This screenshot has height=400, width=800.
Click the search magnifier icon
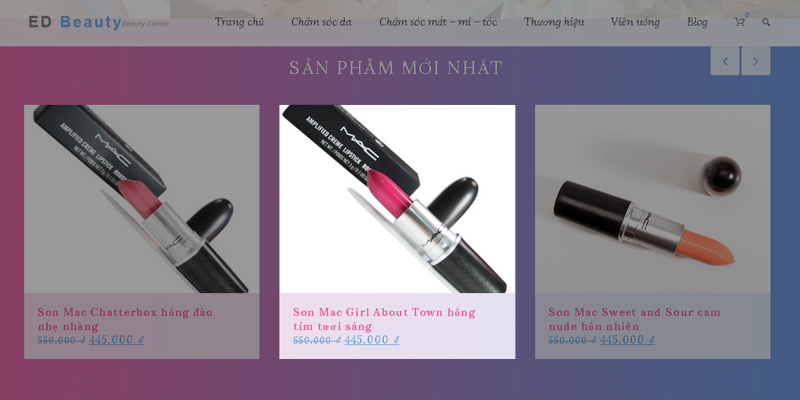tap(766, 22)
